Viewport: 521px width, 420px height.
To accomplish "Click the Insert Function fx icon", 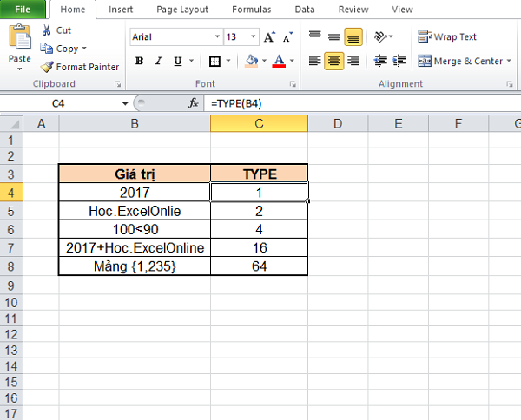I will [194, 102].
